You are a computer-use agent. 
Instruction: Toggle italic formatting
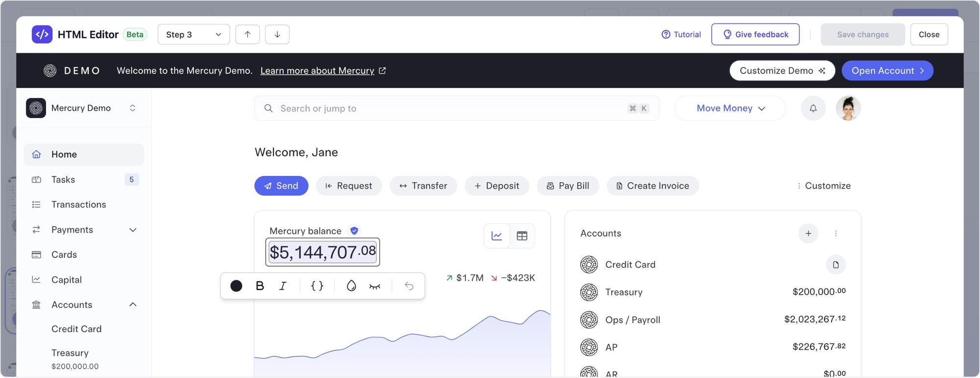pos(283,286)
